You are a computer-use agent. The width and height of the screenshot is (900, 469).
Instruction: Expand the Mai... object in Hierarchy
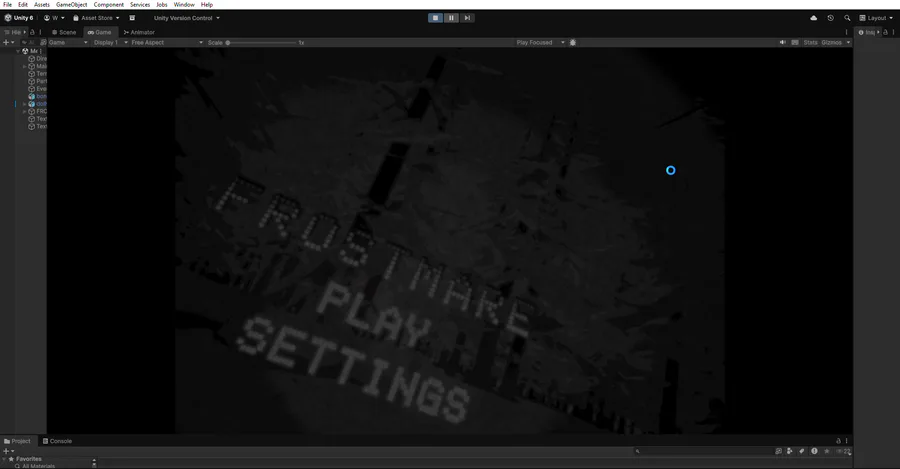[24, 67]
